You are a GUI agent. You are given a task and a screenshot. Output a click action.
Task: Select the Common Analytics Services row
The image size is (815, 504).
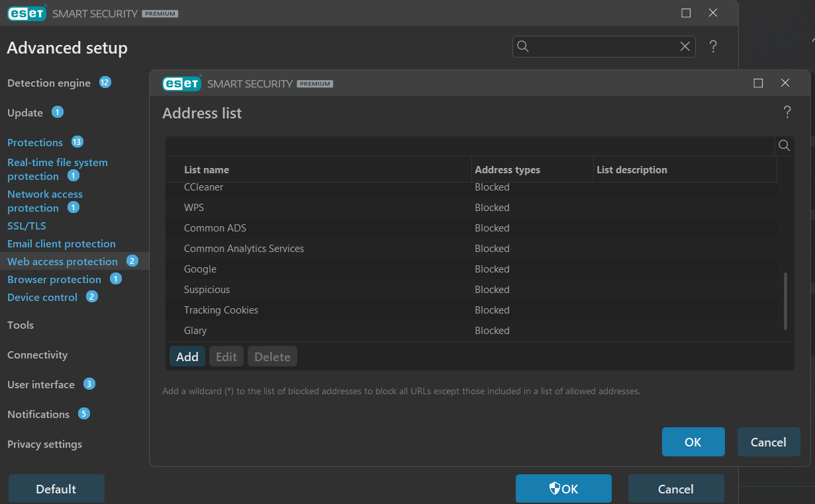(x=471, y=249)
